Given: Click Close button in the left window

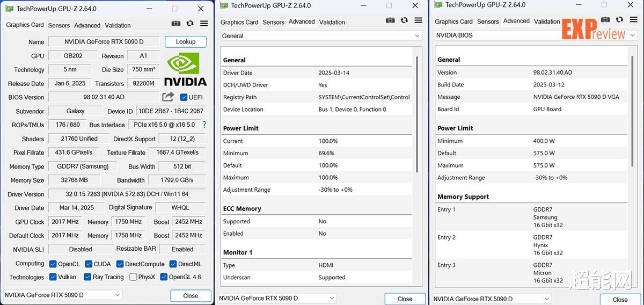Looking at the screenshot, I should coord(191,296).
